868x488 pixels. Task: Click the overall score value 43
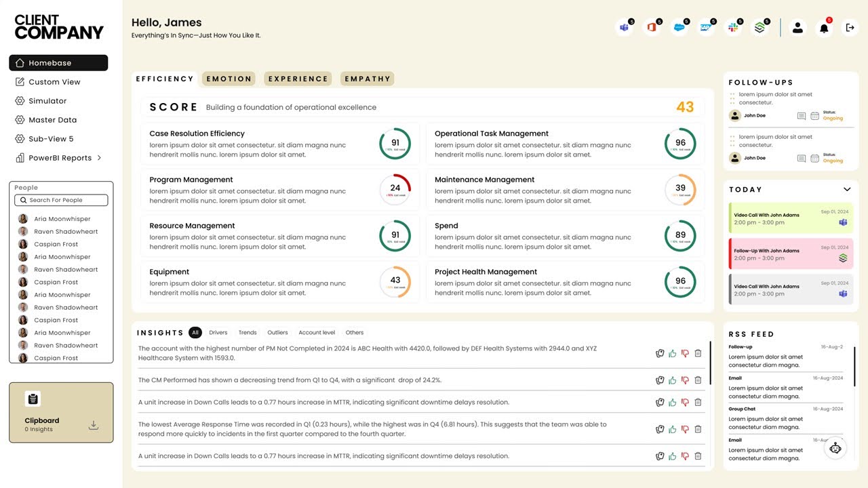pos(685,107)
